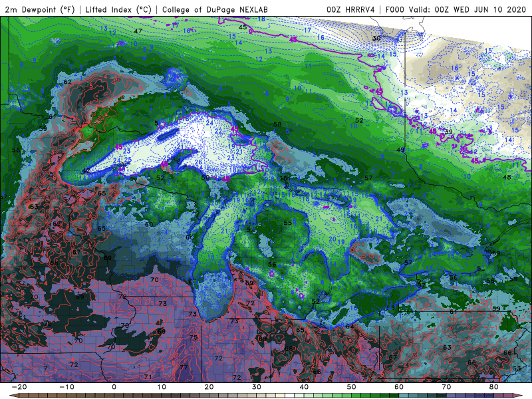Click the 60 label on the color scale
The width and height of the screenshot is (532, 399).
(399, 387)
